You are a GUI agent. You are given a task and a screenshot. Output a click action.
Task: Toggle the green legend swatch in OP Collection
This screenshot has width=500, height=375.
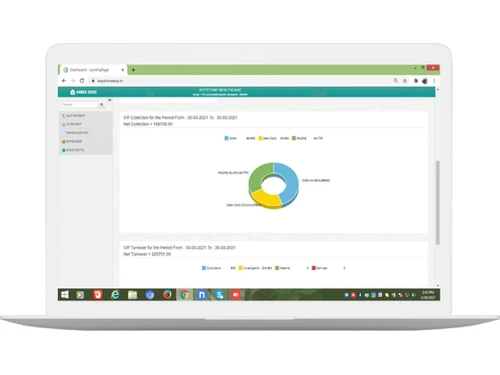(294, 138)
